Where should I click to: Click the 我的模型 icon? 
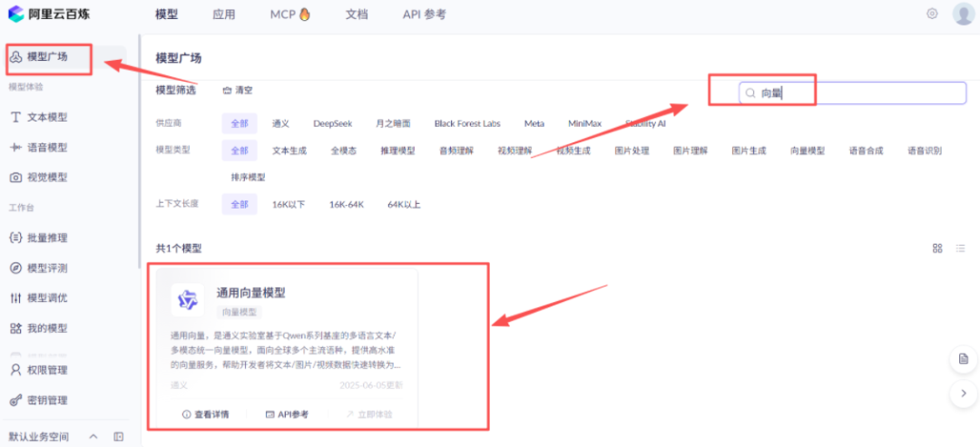click(x=16, y=327)
